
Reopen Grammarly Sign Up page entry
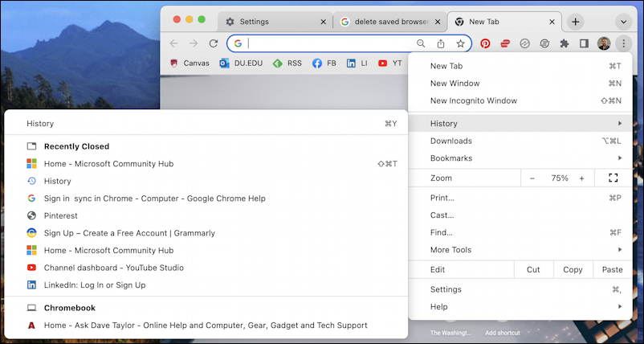click(x=206, y=233)
